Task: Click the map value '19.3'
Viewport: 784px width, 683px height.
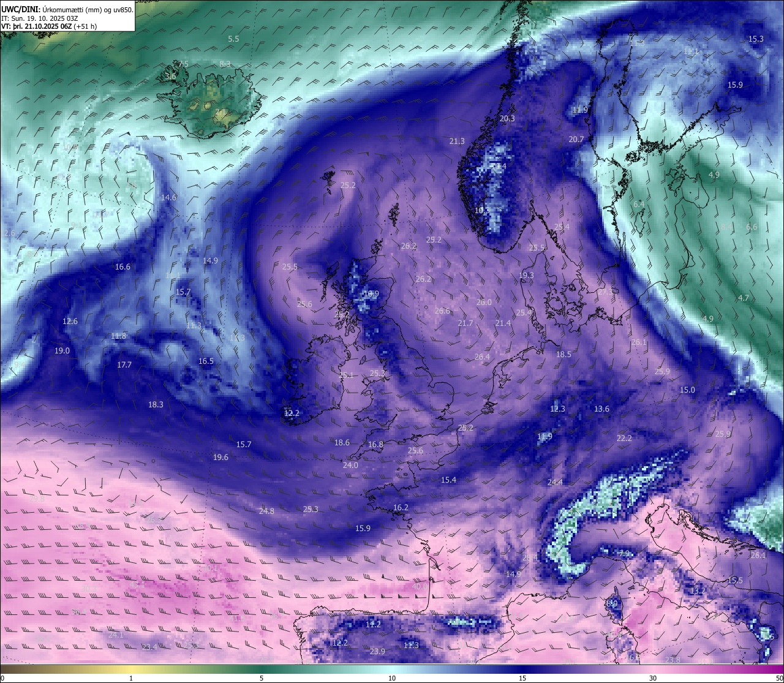Action: point(526,276)
